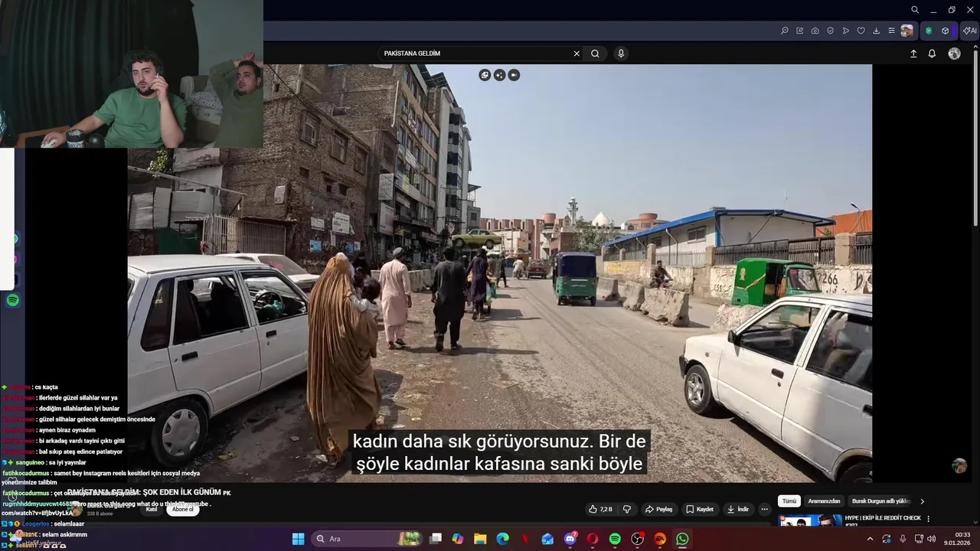Click the video title ŞOK EDEN İLK GÜNÜM
Screen dimensions: 980x551
click(181, 492)
